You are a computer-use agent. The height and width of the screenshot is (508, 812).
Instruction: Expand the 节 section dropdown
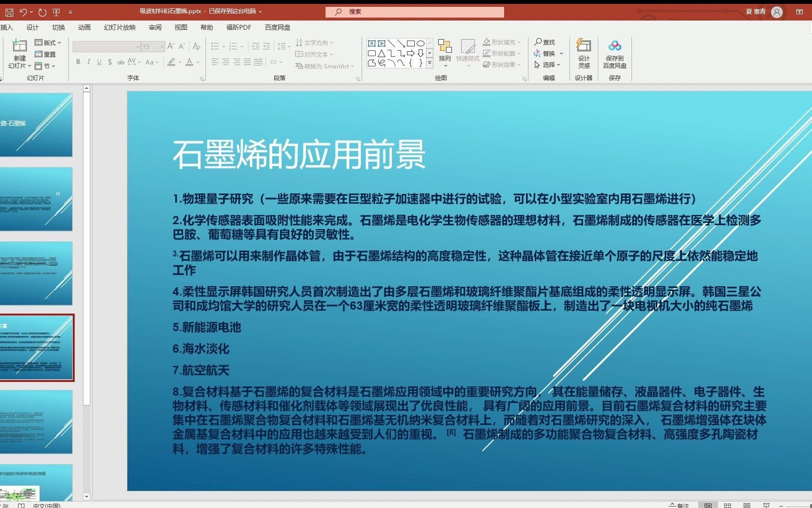tap(45, 66)
